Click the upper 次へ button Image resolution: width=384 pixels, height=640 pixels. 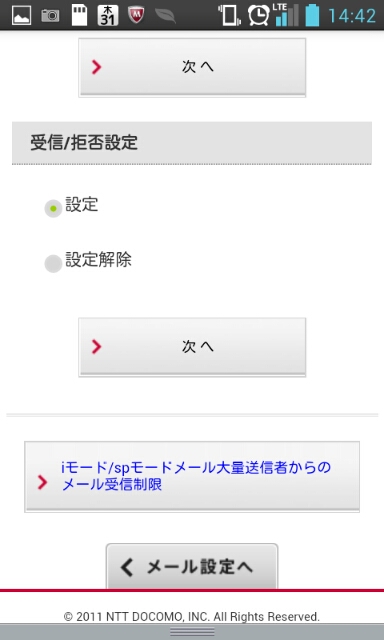coord(192,67)
